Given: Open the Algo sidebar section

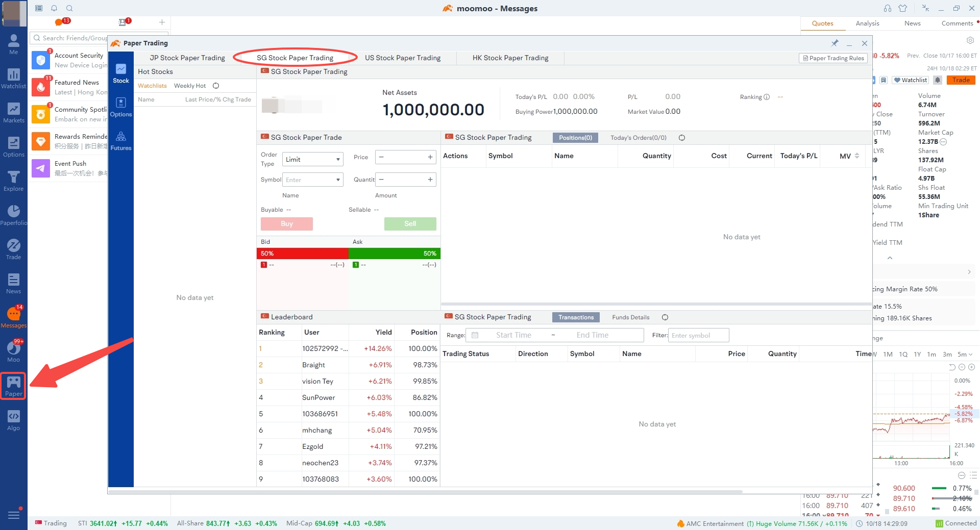Looking at the screenshot, I should [x=14, y=420].
